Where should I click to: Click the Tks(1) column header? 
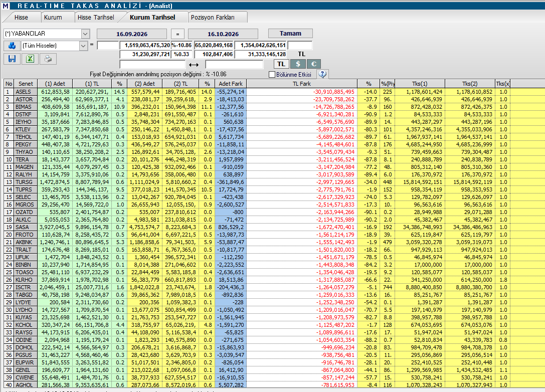point(420,84)
